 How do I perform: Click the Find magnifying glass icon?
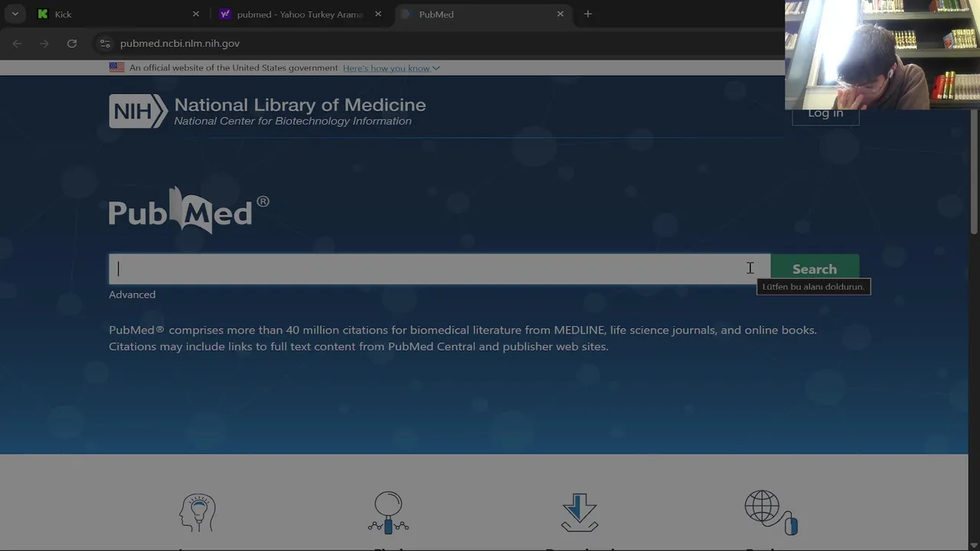[388, 512]
